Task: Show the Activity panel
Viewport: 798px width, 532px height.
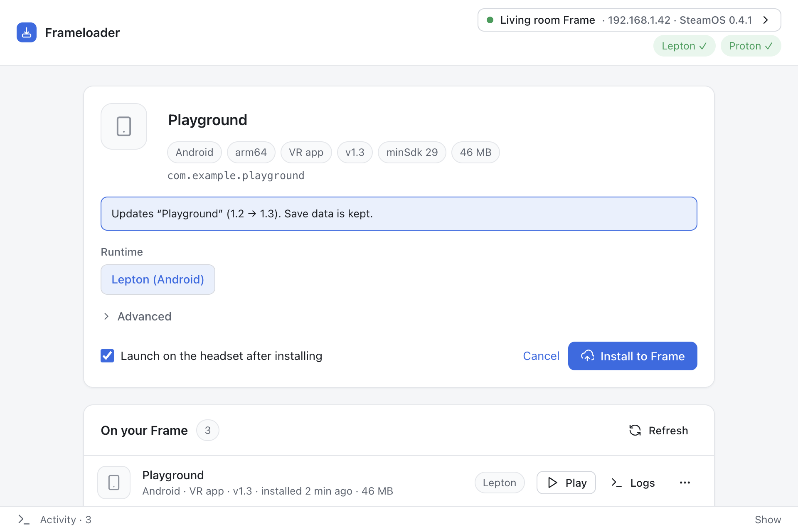Action: click(x=768, y=520)
